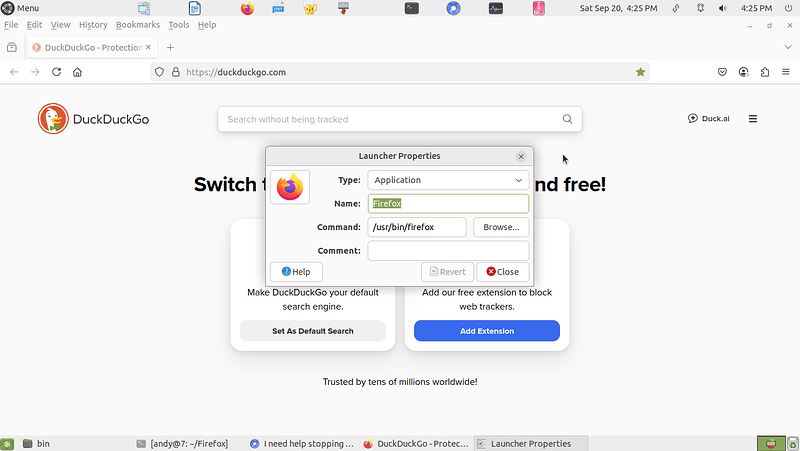Open DuckDuckGo page hamburger menu
The height and width of the screenshot is (451, 800).
pos(753,119)
